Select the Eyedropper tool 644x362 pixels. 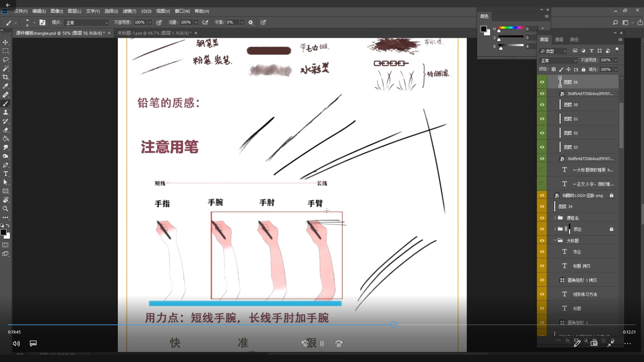(5, 86)
